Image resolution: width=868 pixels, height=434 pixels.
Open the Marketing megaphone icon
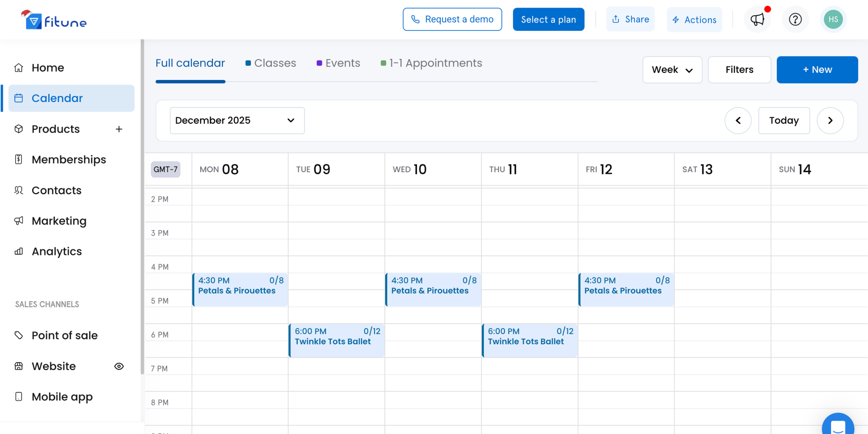(x=18, y=221)
